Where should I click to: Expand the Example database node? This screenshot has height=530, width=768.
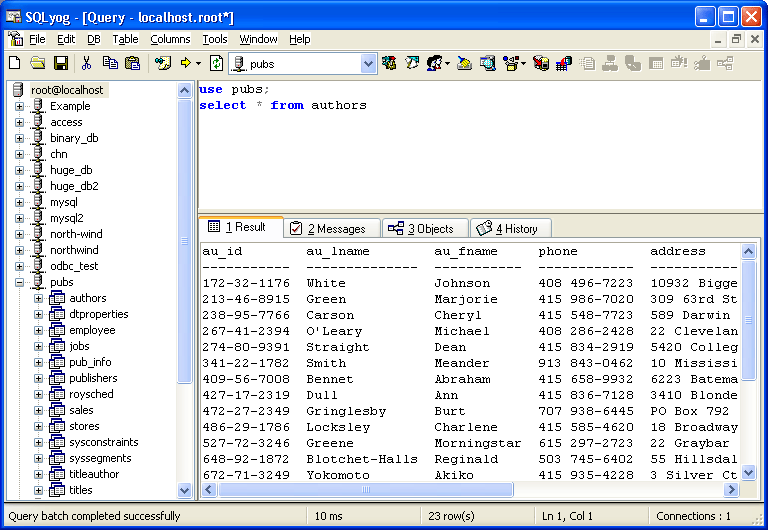pyautogui.click(x=20, y=106)
